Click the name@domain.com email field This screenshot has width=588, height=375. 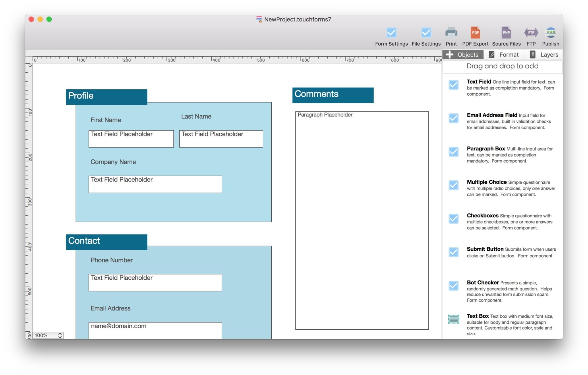pyautogui.click(x=155, y=330)
